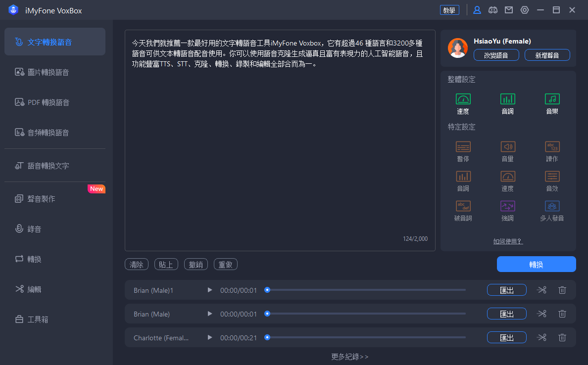The width and height of the screenshot is (588, 365).
Task: Play the Charlotte recording
Action: 210,338
